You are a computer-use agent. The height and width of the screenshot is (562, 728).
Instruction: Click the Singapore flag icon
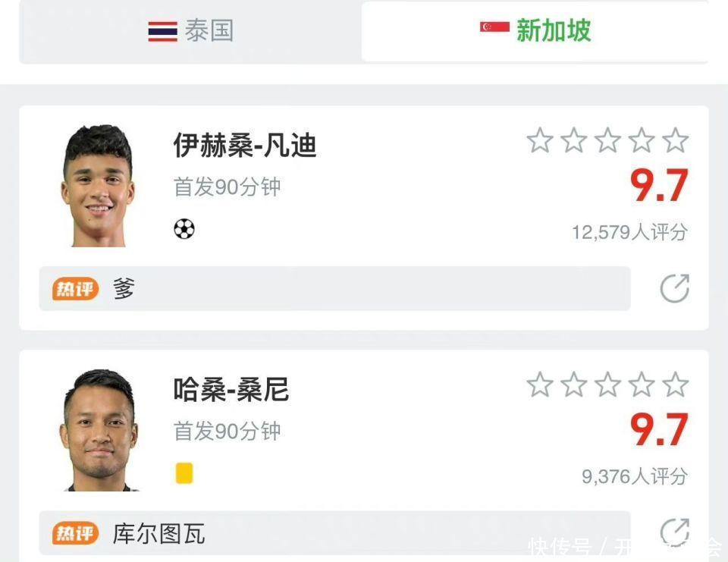coord(494,27)
